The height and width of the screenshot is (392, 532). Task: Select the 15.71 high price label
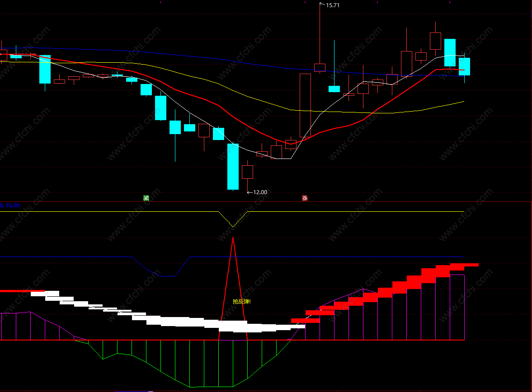[333, 5]
